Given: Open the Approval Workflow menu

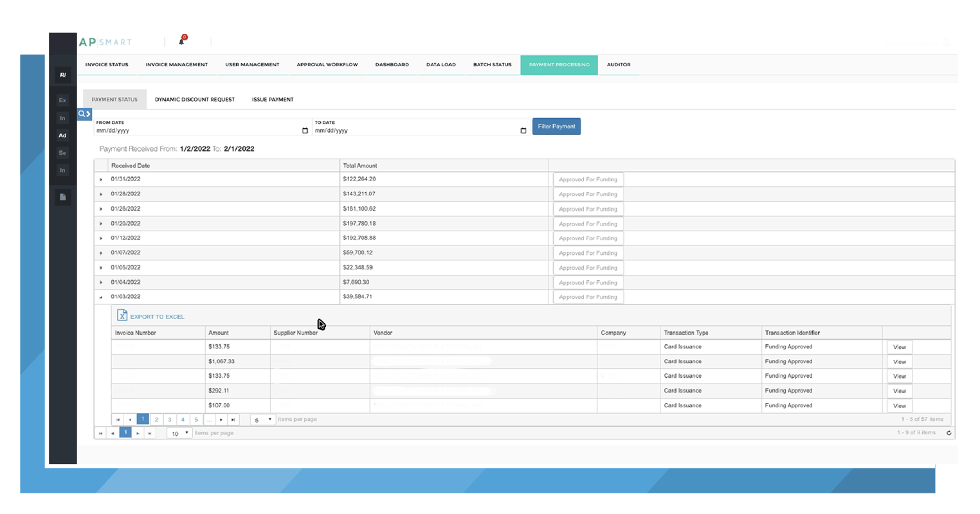Looking at the screenshot, I should click(x=327, y=64).
